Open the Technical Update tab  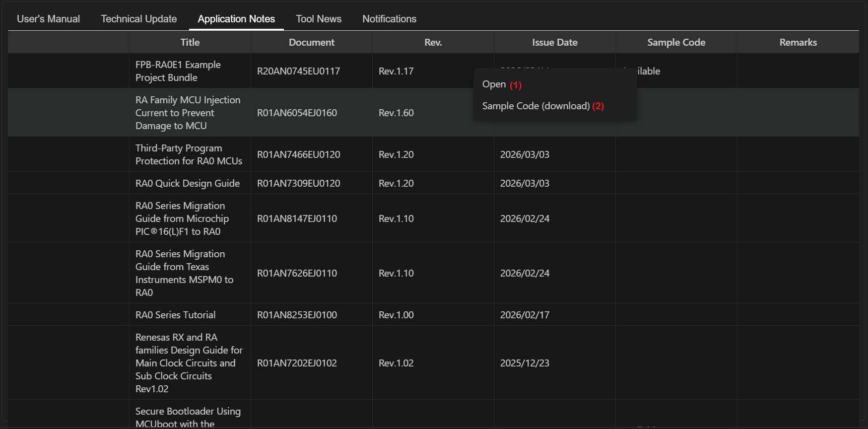(x=139, y=19)
